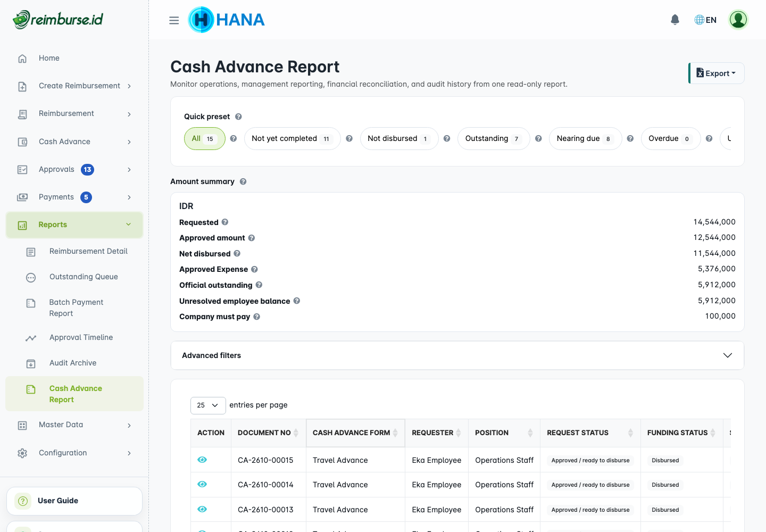Open Batch Payment Report
The image size is (766, 532).
pos(74,308)
